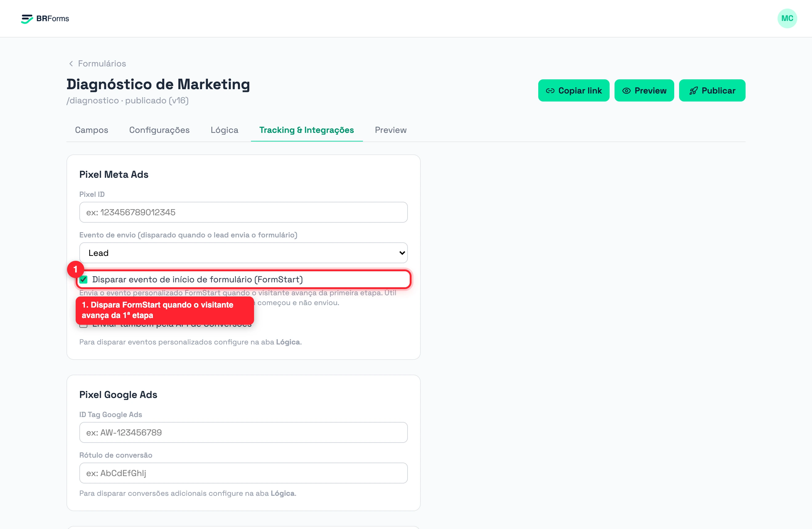
Task: Open the Configurações tab
Action: 159,130
